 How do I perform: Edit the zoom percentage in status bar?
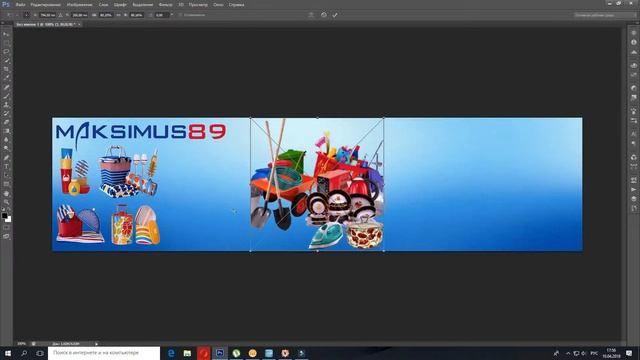coord(22,344)
